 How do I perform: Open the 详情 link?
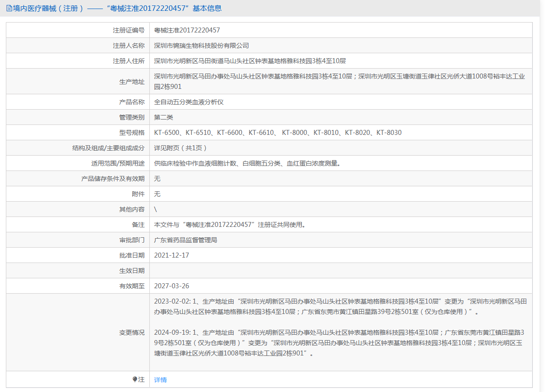click(160, 380)
